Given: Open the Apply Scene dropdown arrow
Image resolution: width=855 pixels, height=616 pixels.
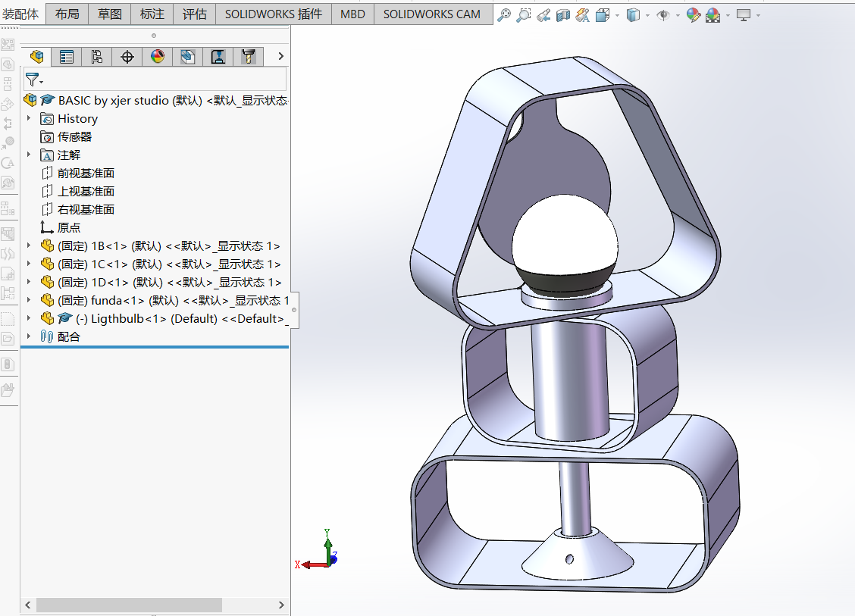Looking at the screenshot, I should click(728, 16).
